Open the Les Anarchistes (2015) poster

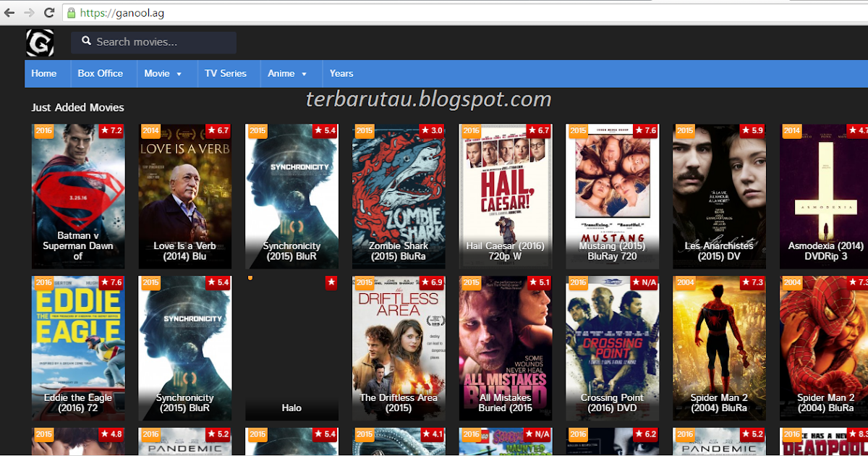click(x=719, y=196)
